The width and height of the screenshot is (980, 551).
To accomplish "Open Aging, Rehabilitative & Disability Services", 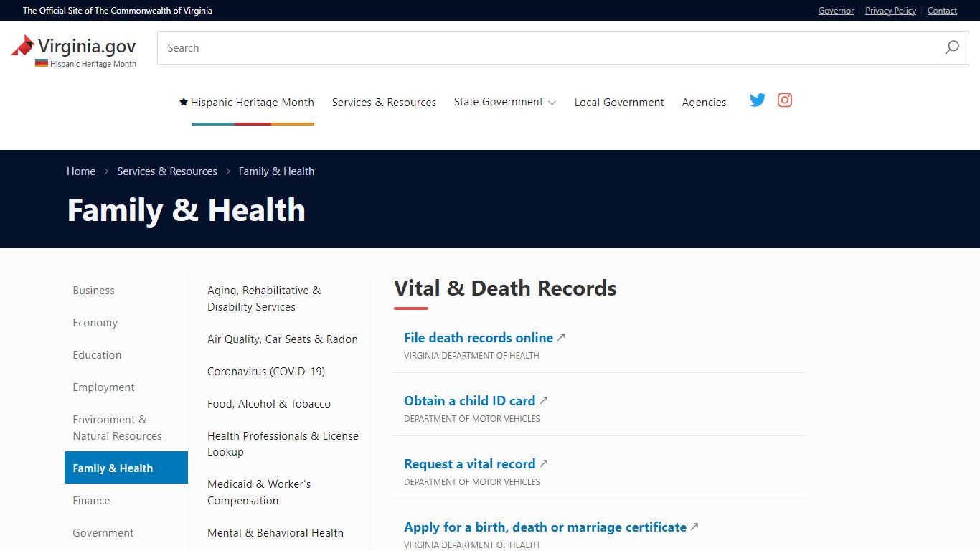I will [264, 298].
